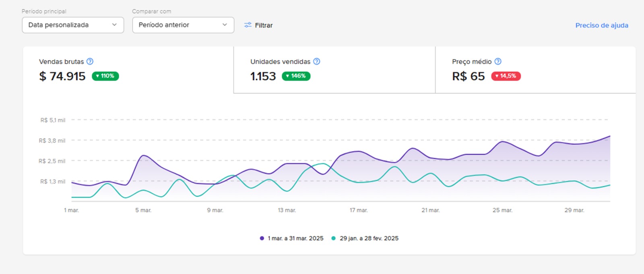Click the green 110% change badge
Image resolution: width=644 pixels, height=274 pixels.
point(105,76)
